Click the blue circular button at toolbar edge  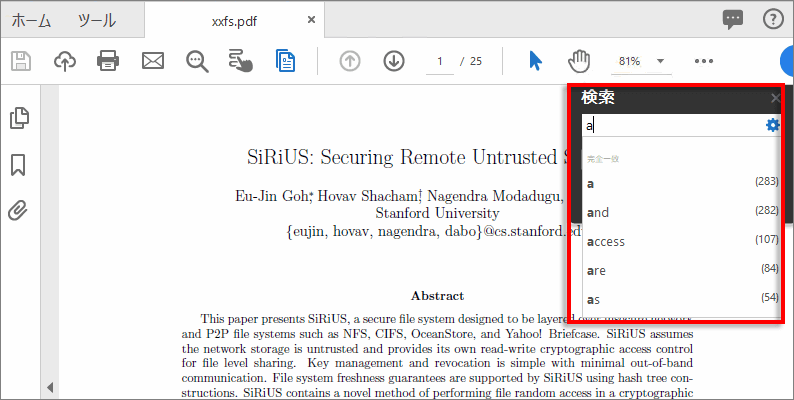pos(787,61)
